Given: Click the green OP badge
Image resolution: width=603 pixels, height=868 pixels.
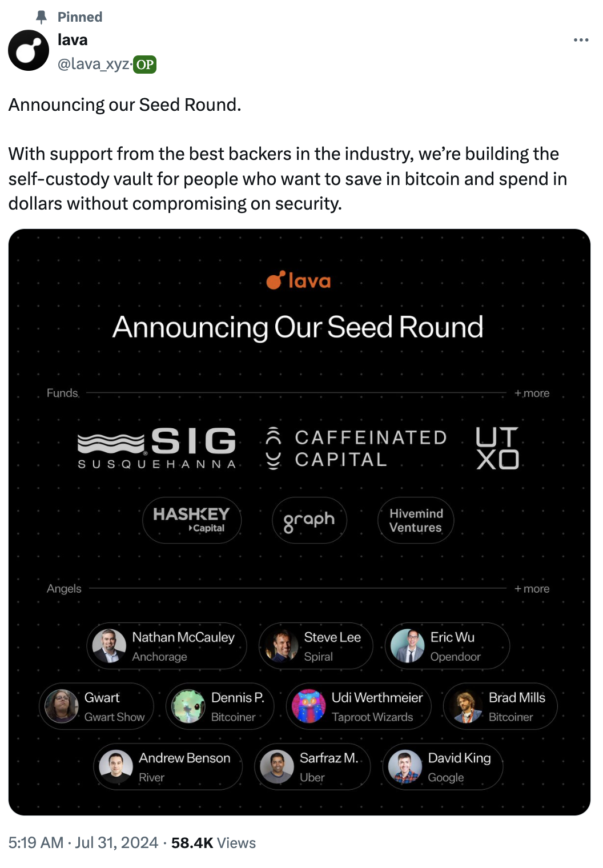Looking at the screenshot, I should point(144,65).
